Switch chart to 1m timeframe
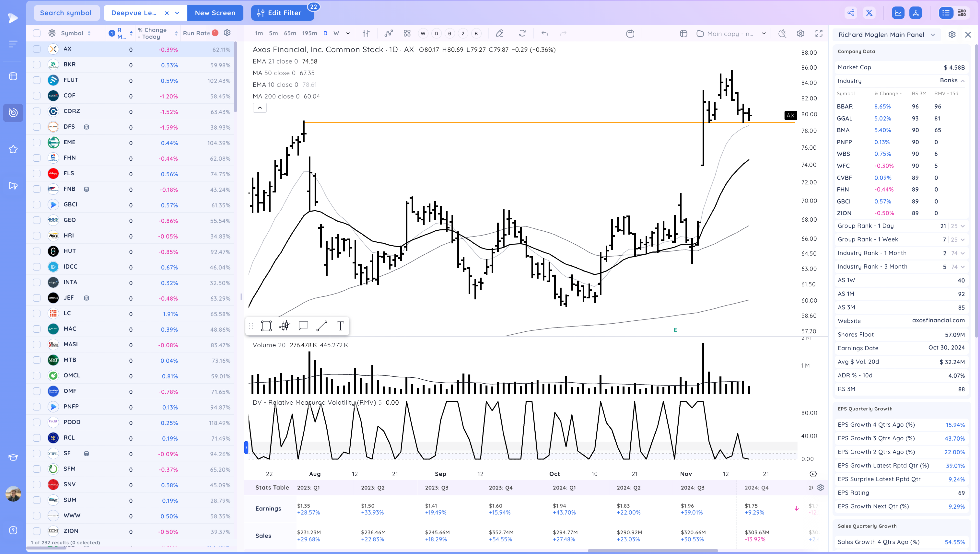The height and width of the screenshot is (554, 980). [259, 34]
